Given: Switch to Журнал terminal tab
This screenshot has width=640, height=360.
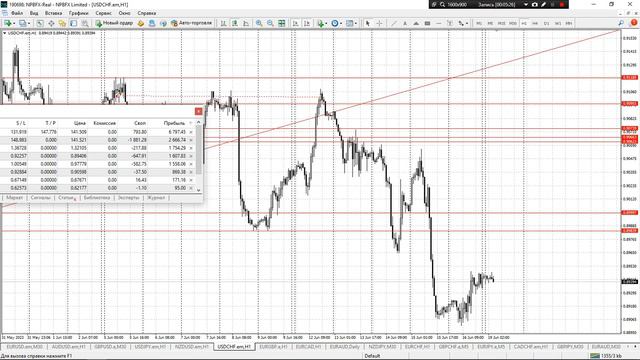Looking at the screenshot, I should 156,198.
